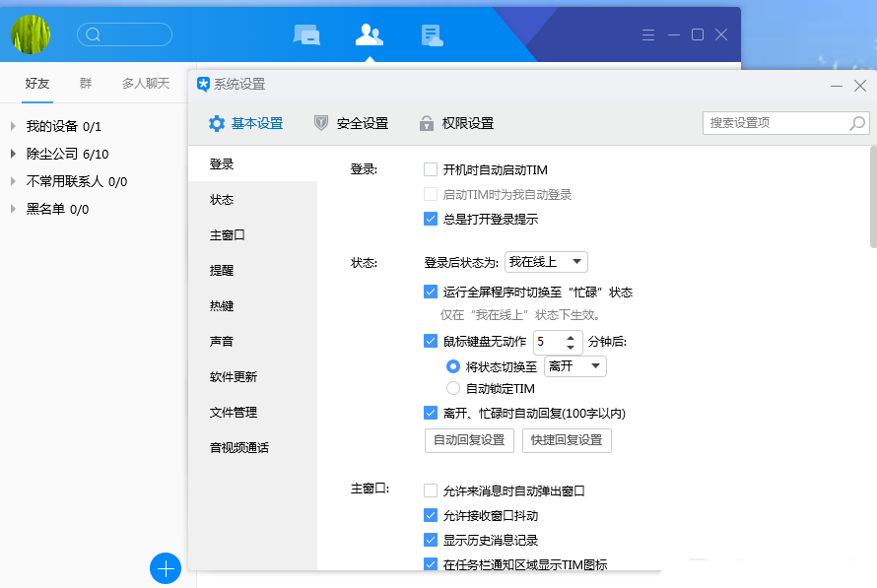Select the 自动锁定TIM radio button
This screenshot has width=877, height=588.
tap(453, 388)
